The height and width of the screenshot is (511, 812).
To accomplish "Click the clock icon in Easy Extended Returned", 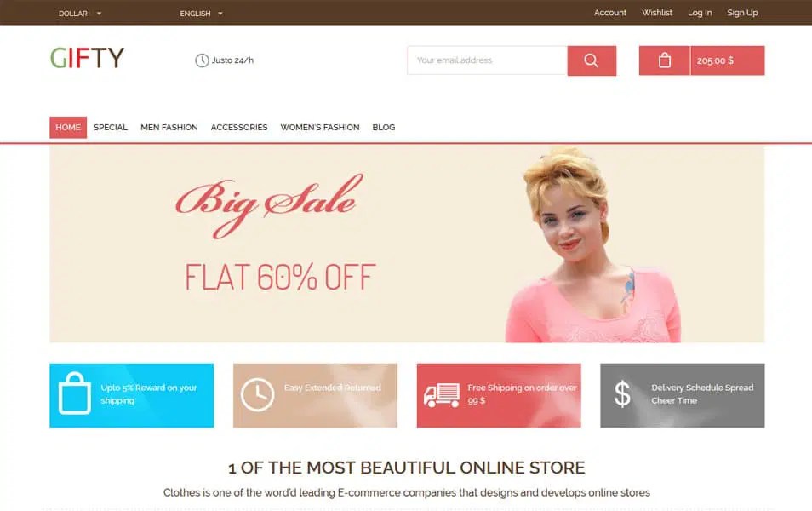I will pyautogui.click(x=257, y=395).
